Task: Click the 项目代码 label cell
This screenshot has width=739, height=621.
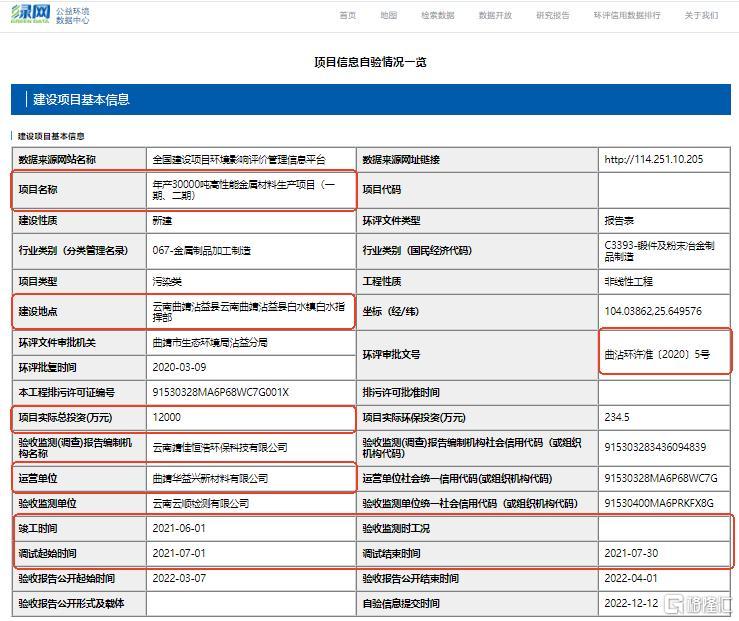Action: coord(477,190)
